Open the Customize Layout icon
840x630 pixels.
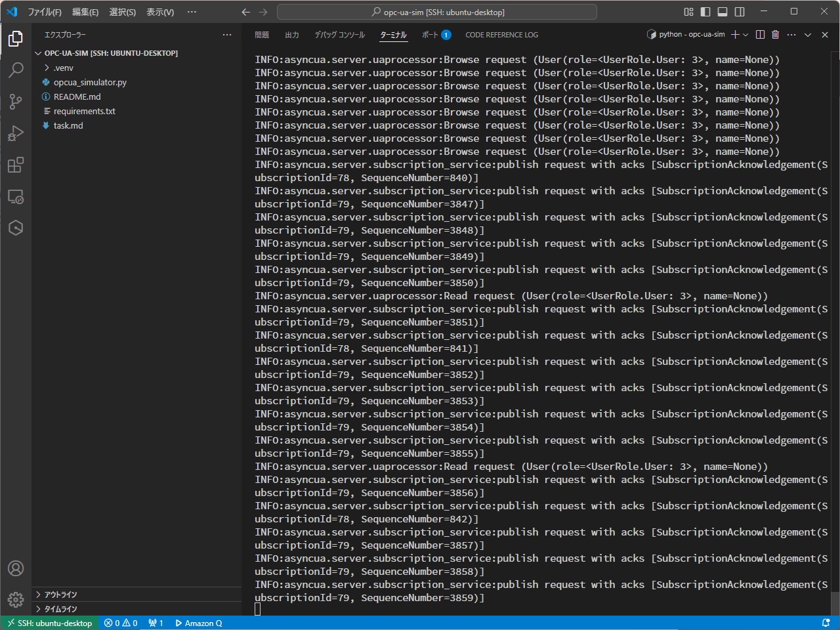coord(688,12)
